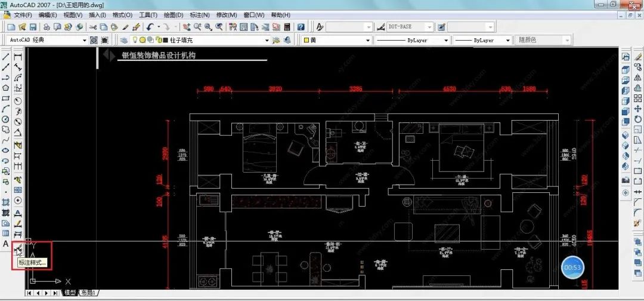Click the blue 00:53 timer circle
Screen dimensions: 644x301
572,268
